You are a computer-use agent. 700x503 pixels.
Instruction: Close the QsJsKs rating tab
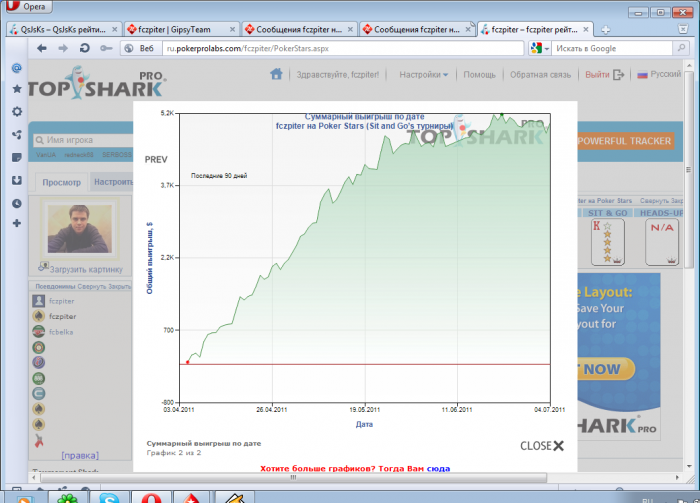(x=114, y=29)
